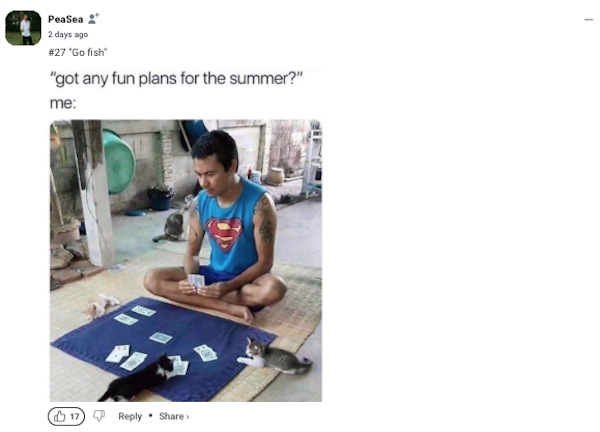The height and width of the screenshot is (432, 600).
Task: Click the Superman logo on the blue shirt
Action: click(x=224, y=232)
